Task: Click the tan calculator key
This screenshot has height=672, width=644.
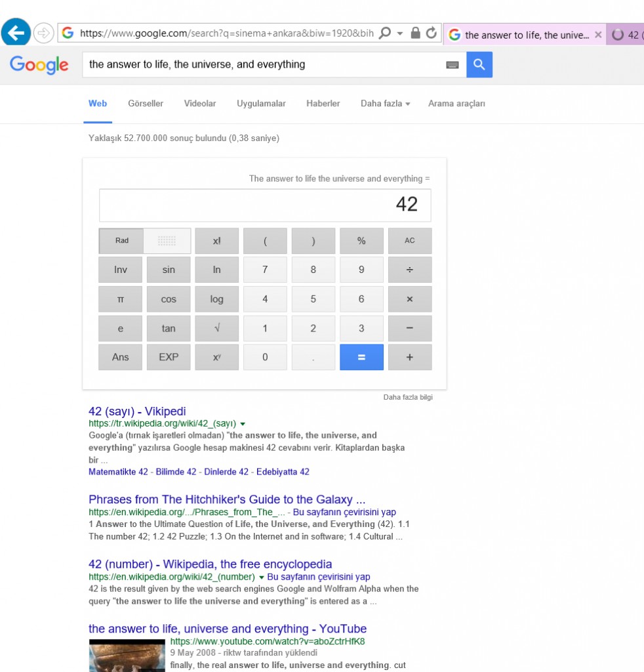Action: 169,328
